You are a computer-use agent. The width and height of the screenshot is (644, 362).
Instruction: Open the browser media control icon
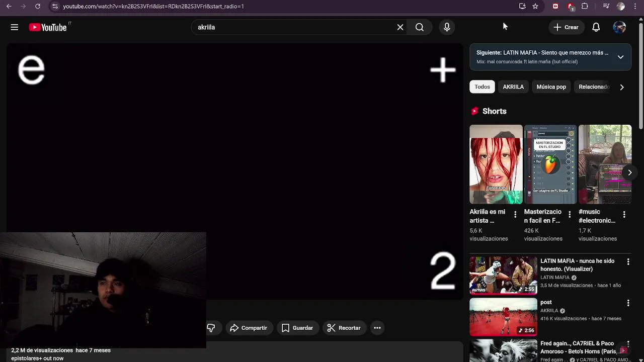pyautogui.click(x=606, y=6)
